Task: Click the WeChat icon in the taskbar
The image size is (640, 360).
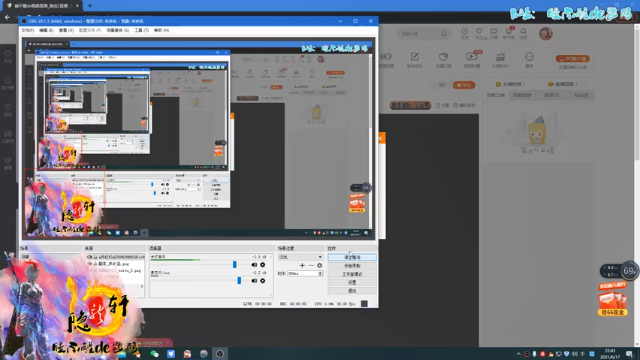Action: [154, 354]
